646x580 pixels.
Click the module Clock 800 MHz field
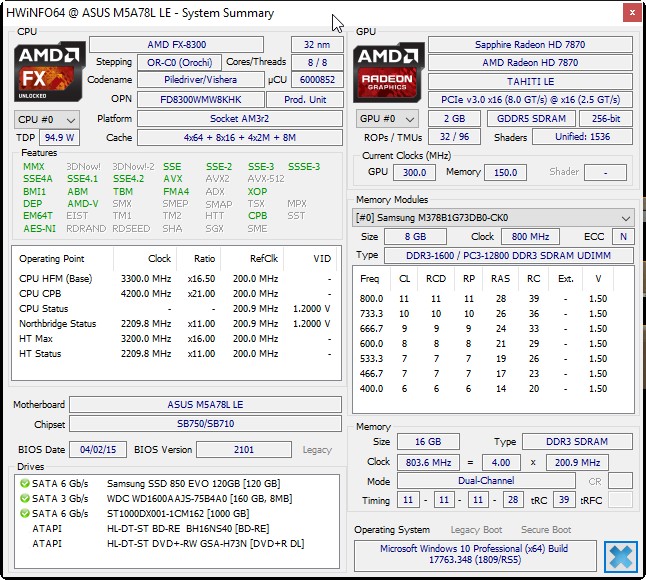530,236
